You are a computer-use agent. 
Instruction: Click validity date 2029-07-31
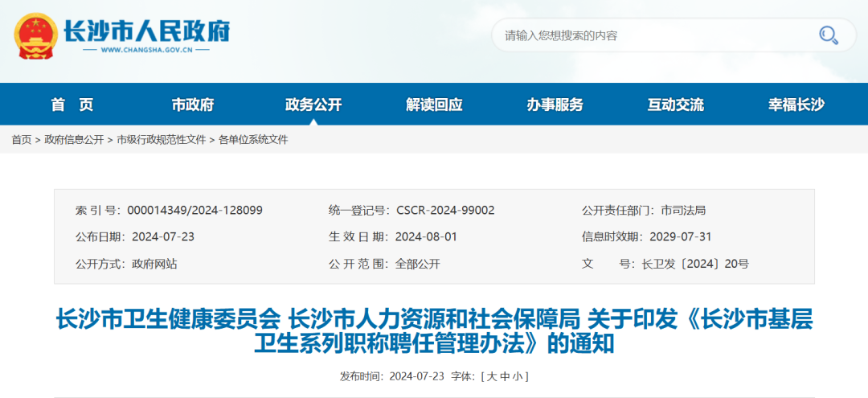tap(680, 237)
